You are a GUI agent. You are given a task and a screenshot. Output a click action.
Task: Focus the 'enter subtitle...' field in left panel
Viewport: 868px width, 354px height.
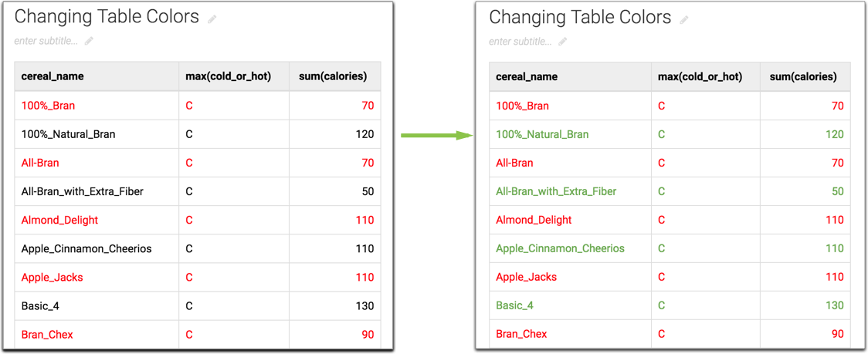click(46, 41)
